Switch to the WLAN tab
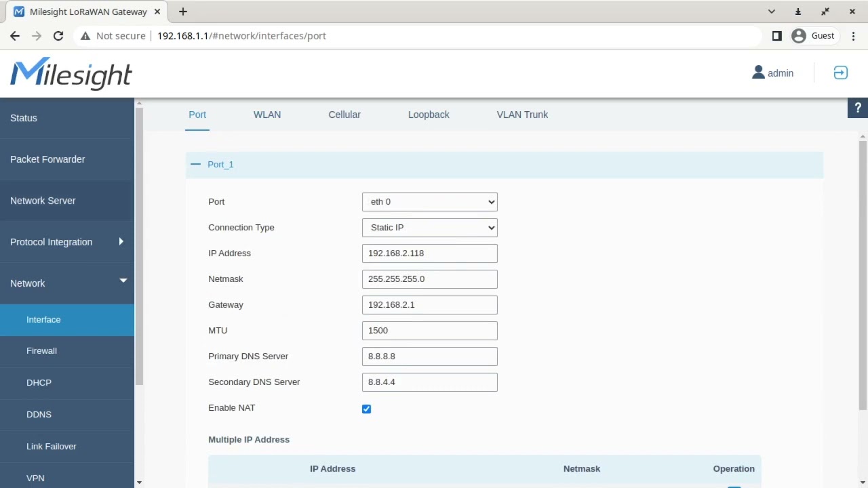 (267, 115)
